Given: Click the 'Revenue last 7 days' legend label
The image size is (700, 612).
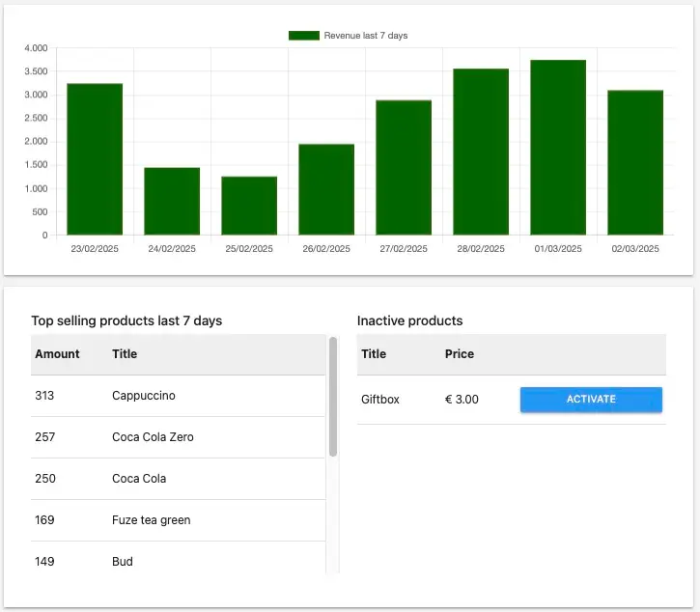Looking at the screenshot, I should 365,36.
